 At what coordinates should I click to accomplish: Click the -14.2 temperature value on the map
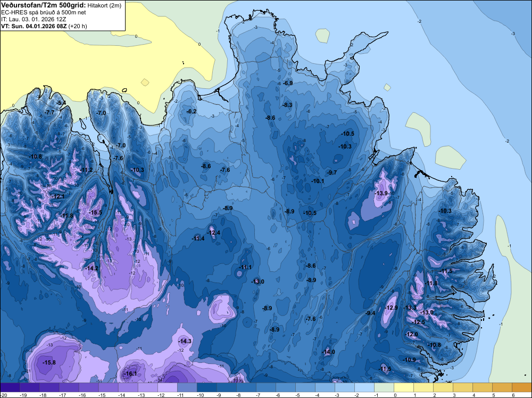pos(92,268)
